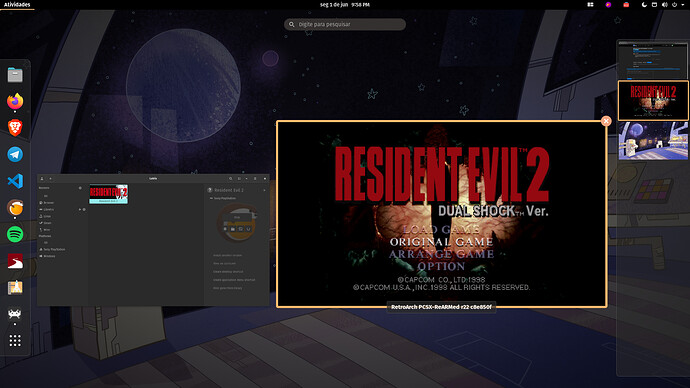Open the Lutris main menu button

pyautogui.click(x=255, y=179)
